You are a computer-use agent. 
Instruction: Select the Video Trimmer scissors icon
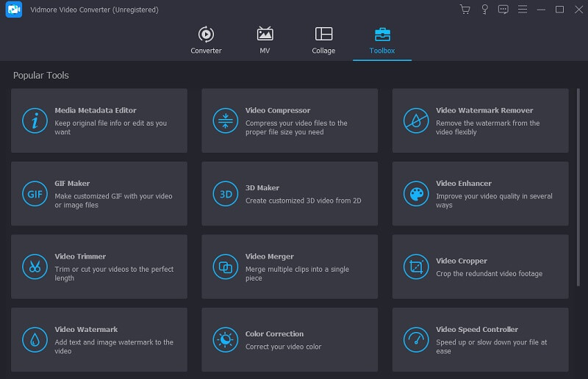pyautogui.click(x=35, y=267)
